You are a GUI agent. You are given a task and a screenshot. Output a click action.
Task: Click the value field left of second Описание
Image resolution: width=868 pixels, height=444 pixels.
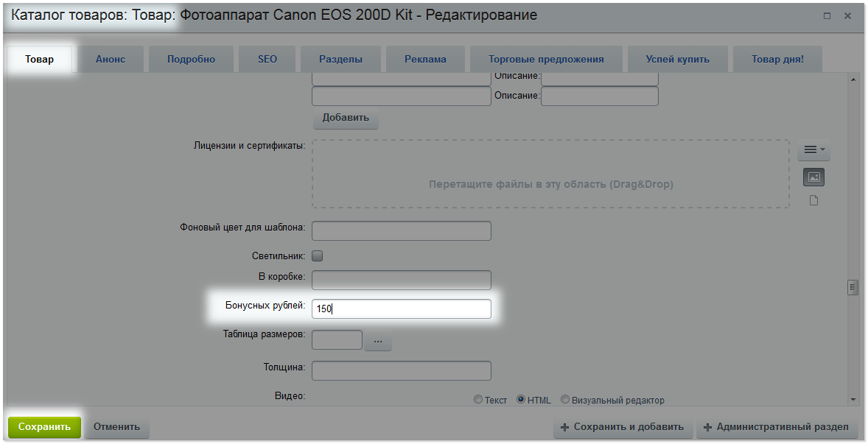pyautogui.click(x=402, y=96)
